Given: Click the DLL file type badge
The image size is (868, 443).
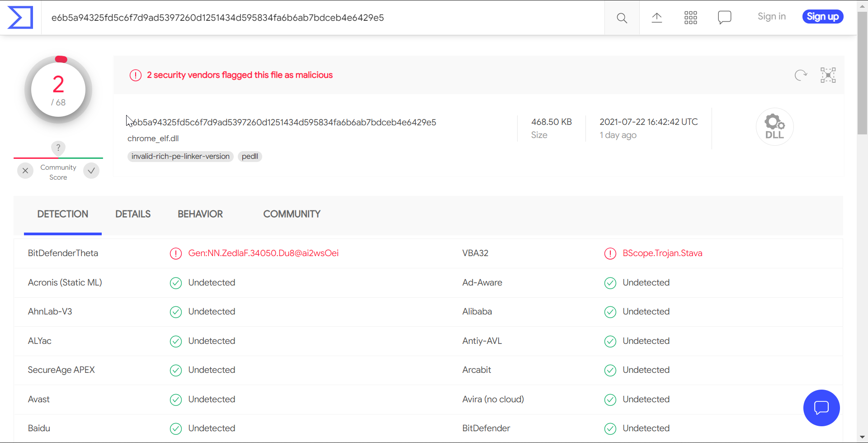Looking at the screenshot, I should 774,126.
